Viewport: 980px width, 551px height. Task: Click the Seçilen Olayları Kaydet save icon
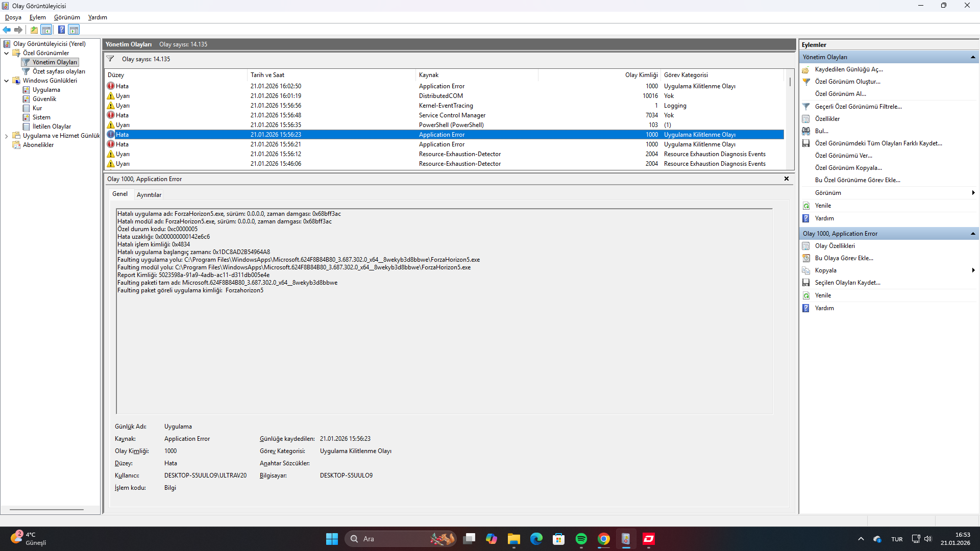806,283
